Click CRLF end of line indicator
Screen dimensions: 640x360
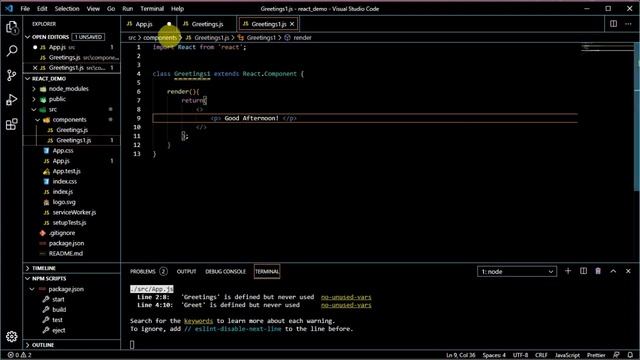[541, 355]
